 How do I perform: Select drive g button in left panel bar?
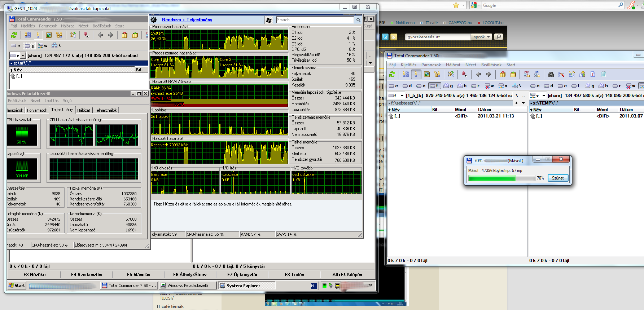click(x=448, y=86)
